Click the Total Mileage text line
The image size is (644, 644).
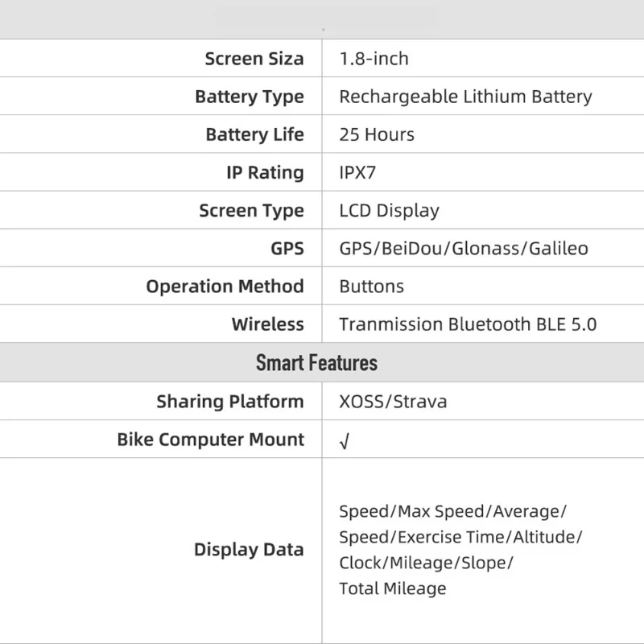coord(392,588)
